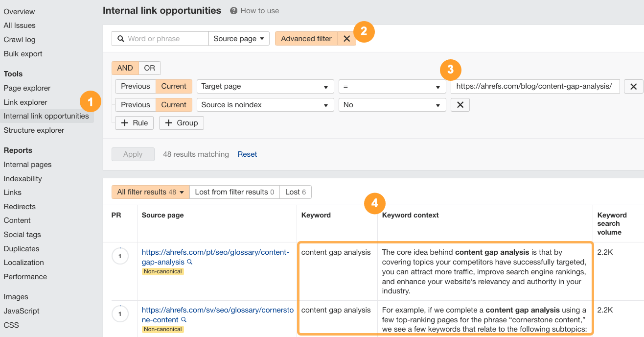This screenshot has width=644, height=337.
Task: Select Previous on the Target page rule
Action: pyautogui.click(x=135, y=86)
